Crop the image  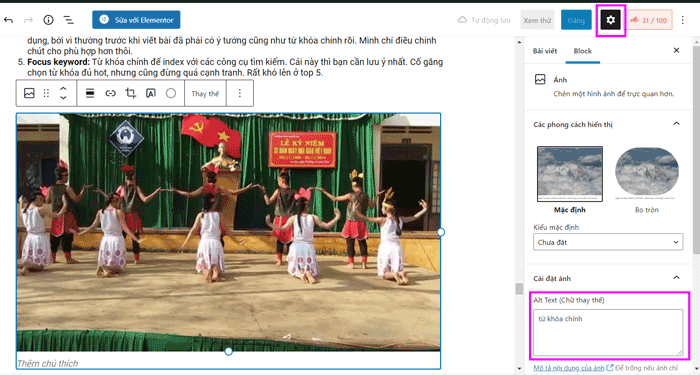(x=130, y=93)
